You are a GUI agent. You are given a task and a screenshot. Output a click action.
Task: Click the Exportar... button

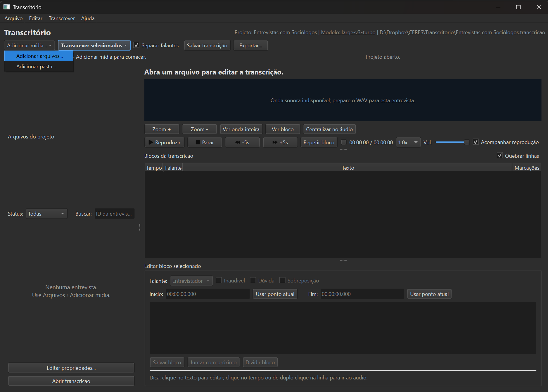pyautogui.click(x=251, y=45)
